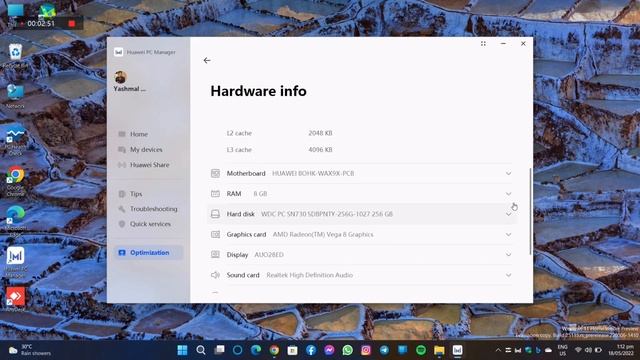The image size is (640, 360).
Task: Open Cortana from the taskbar
Action: coord(238,350)
